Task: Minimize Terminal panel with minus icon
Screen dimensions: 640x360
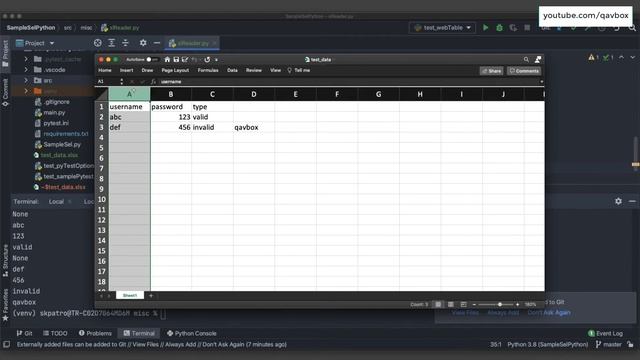Action: pyautogui.click(x=632, y=201)
